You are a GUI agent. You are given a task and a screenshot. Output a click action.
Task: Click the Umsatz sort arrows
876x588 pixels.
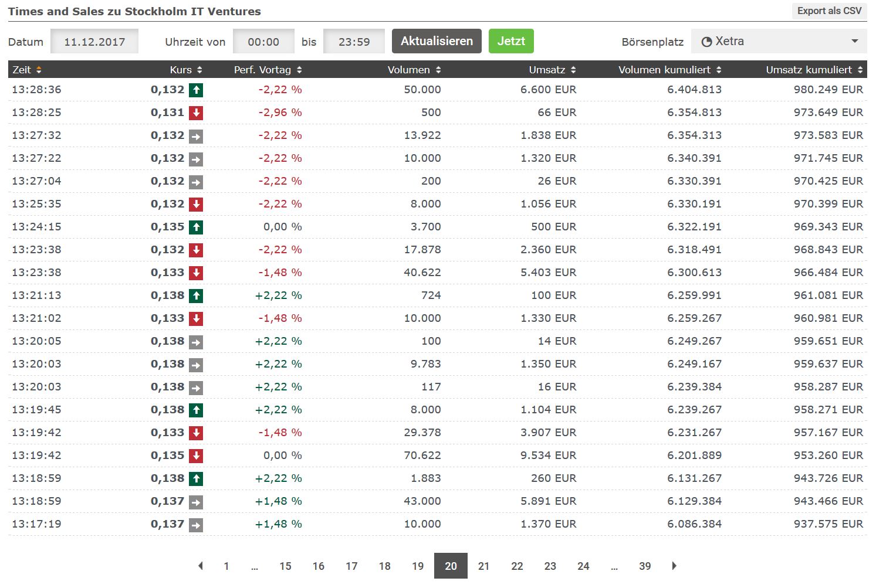[573, 70]
